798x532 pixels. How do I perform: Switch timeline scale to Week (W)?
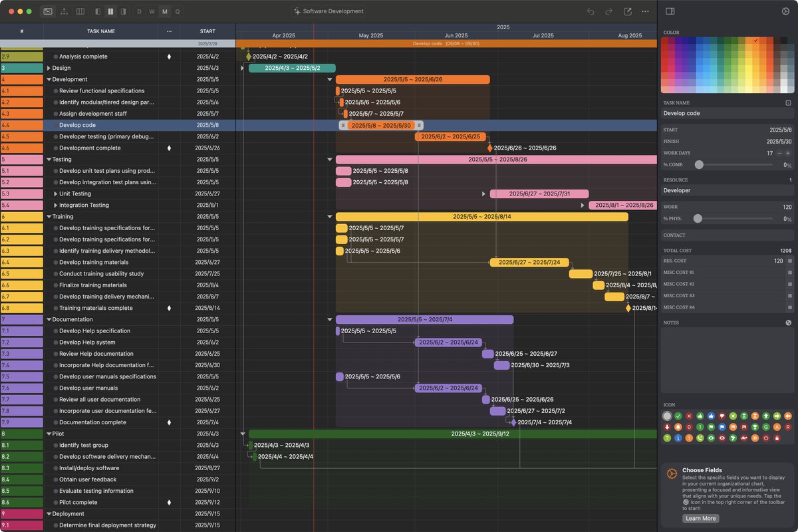(x=152, y=11)
